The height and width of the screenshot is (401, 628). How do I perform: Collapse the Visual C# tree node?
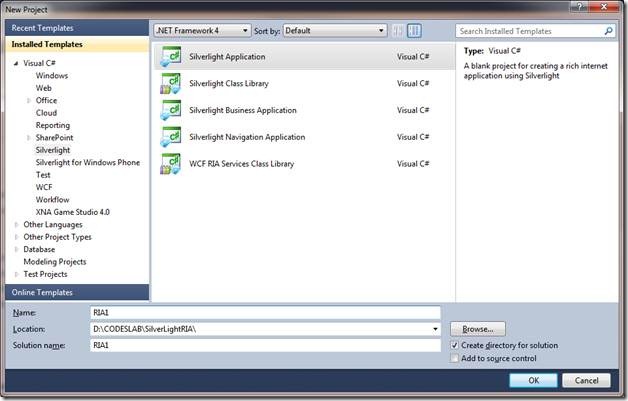16,63
